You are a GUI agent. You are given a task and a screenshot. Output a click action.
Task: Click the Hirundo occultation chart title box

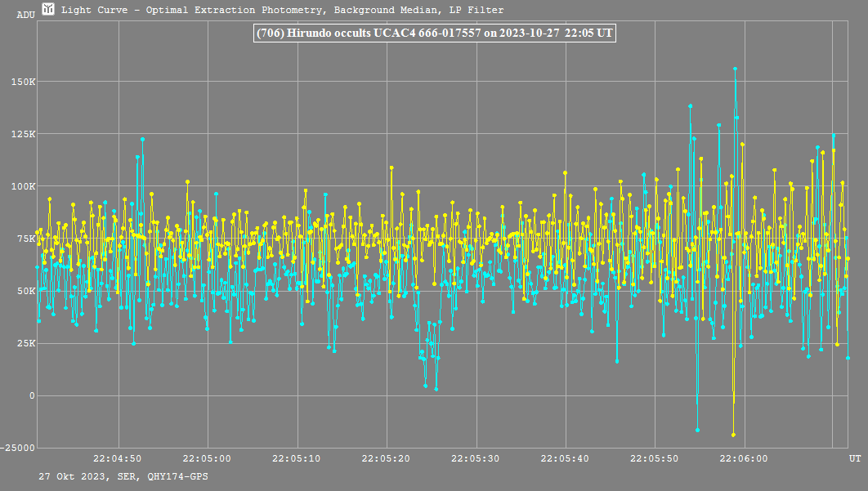(x=434, y=33)
